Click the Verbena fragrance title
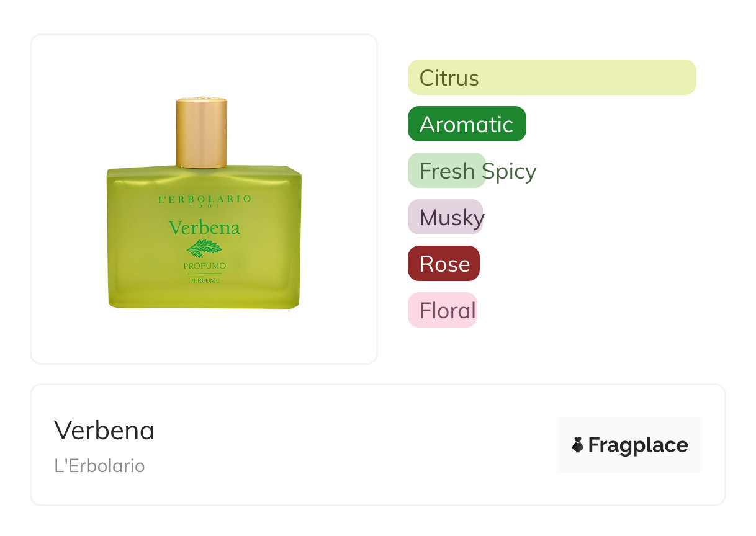 tap(104, 431)
